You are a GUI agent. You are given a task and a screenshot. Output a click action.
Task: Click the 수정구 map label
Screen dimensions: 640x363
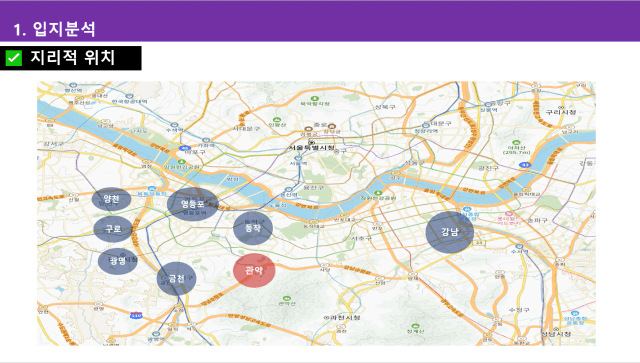[x=519, y=310]
